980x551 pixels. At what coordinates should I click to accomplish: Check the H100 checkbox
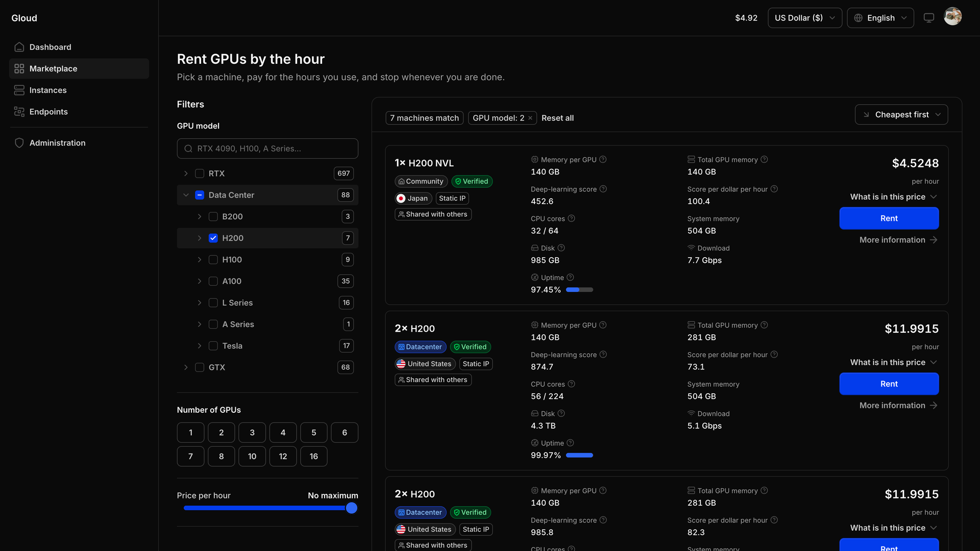click(213, 260)
